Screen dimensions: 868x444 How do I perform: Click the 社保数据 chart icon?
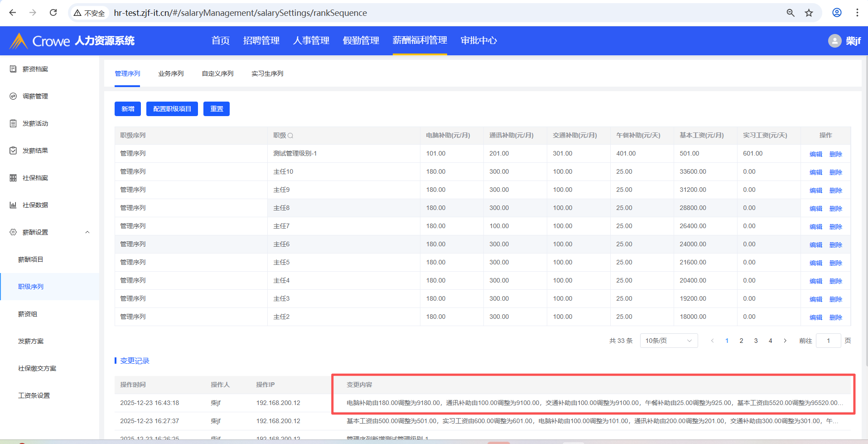click(13, 205)
